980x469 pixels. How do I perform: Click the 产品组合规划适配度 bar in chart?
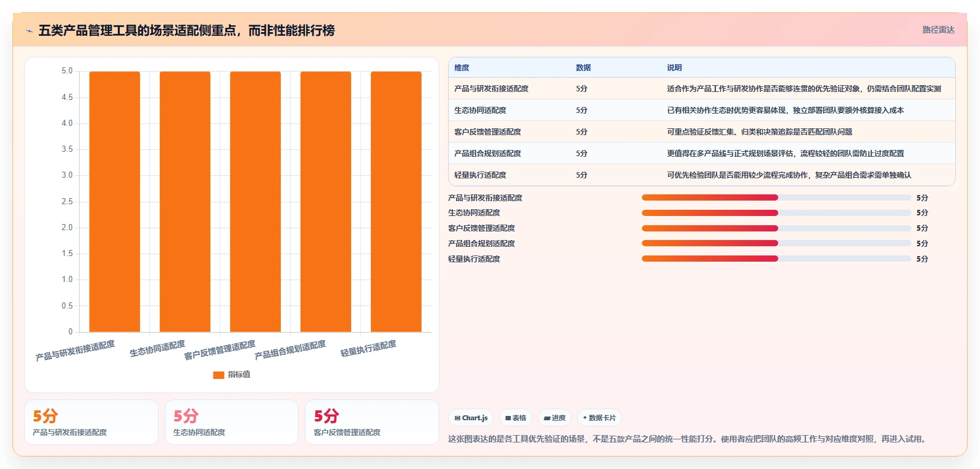tap(326, 202)
